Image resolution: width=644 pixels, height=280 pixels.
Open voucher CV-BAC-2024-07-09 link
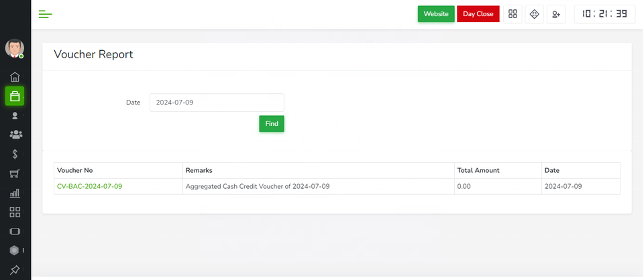pos(89,186)
